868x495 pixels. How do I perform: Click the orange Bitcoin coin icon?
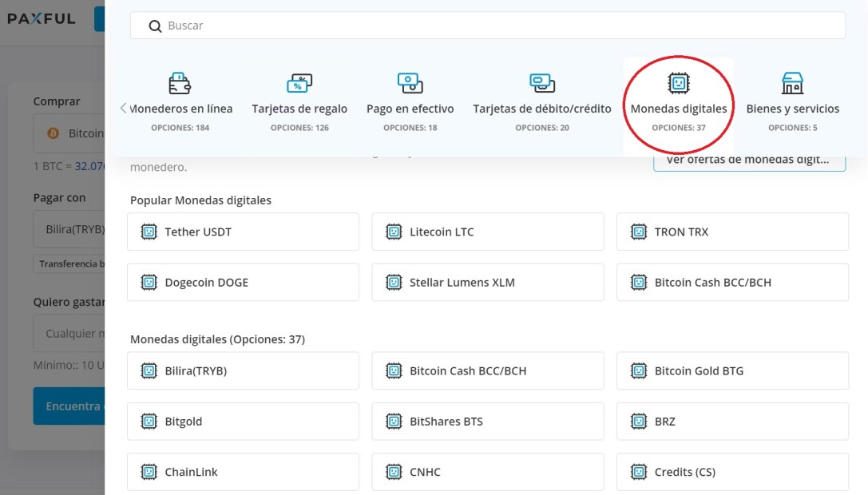[x=54, y=133]
